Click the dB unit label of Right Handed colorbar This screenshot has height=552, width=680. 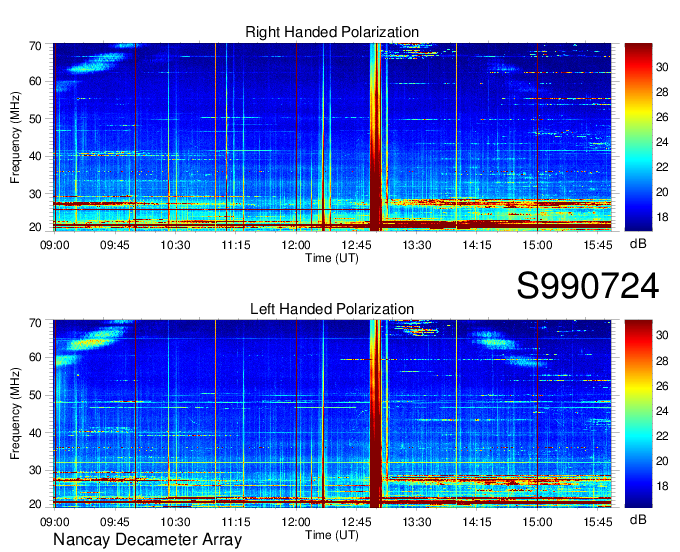coord(638,244)
